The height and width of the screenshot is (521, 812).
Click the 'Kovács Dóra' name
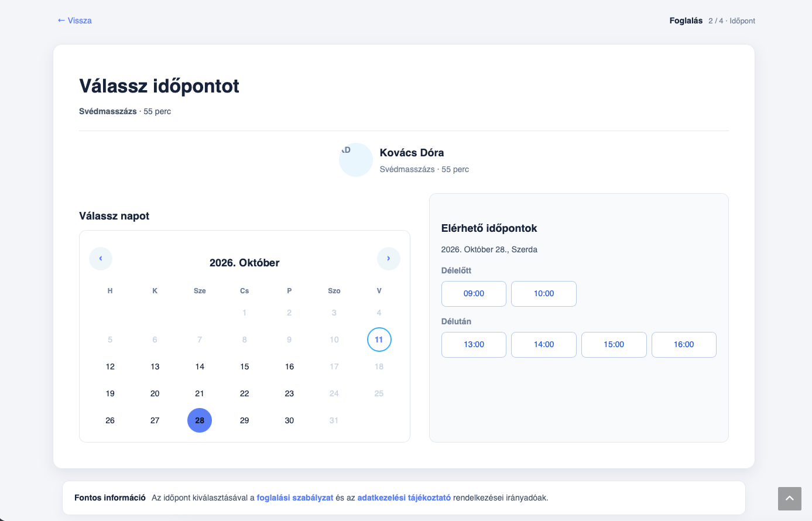click(412, 153)
